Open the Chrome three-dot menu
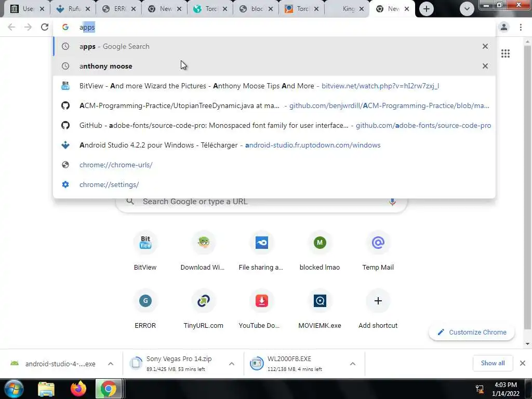This screenshot has height=399, width=532. click(521, 27)
